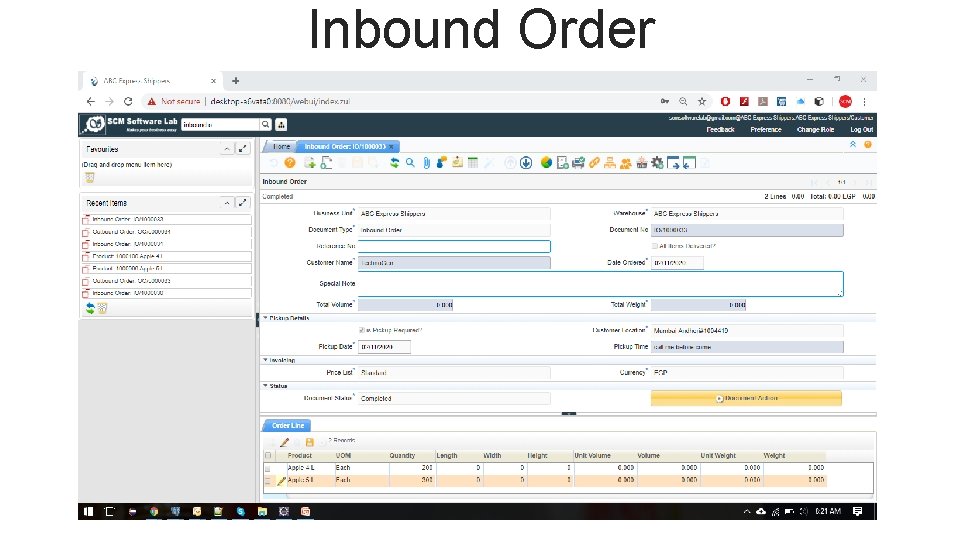Open the orange Help icon in toolbar
The height and width of the screenshot is (540, 960).
pyautogui.click(x=290, y=163)
